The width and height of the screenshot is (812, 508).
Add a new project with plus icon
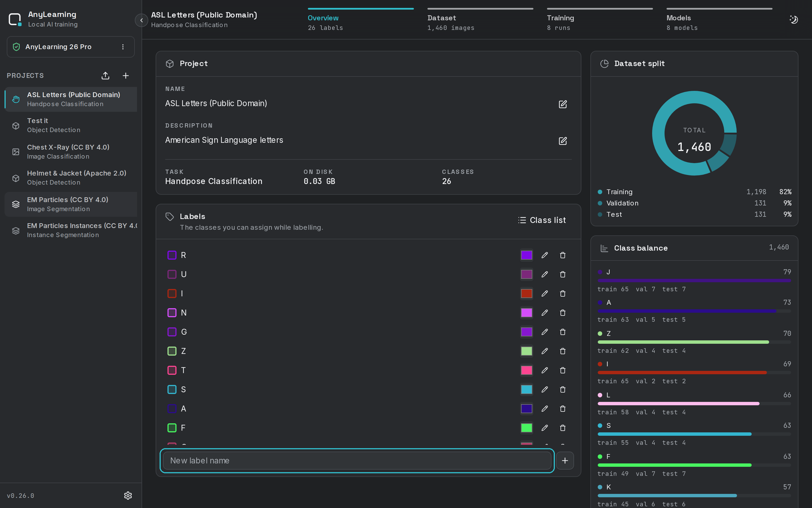point(125,76)
